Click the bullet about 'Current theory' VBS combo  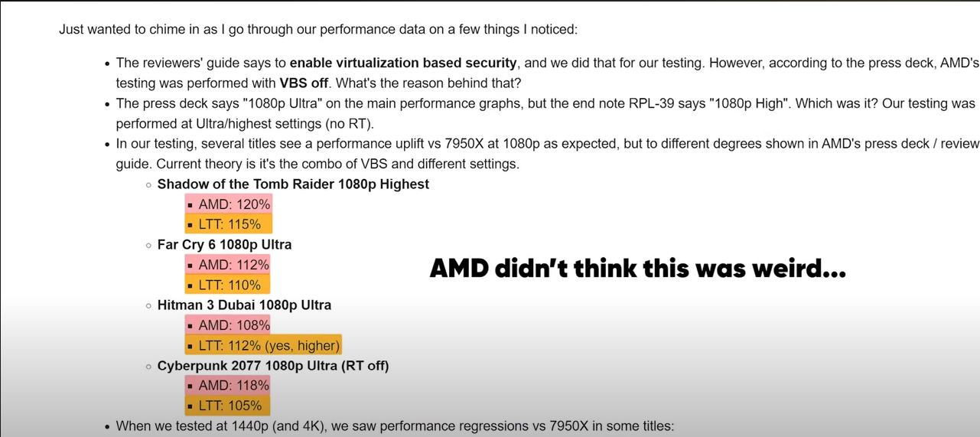(x=546, y=153)
